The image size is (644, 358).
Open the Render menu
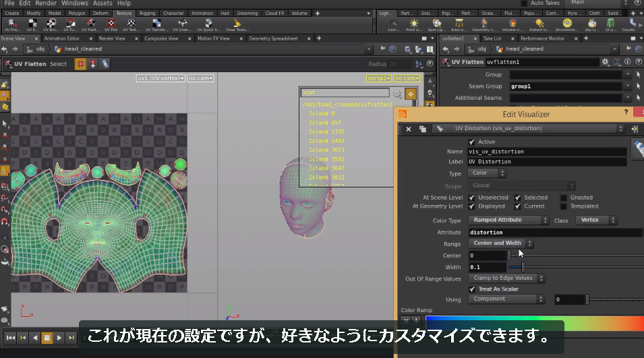coord(46,3)
